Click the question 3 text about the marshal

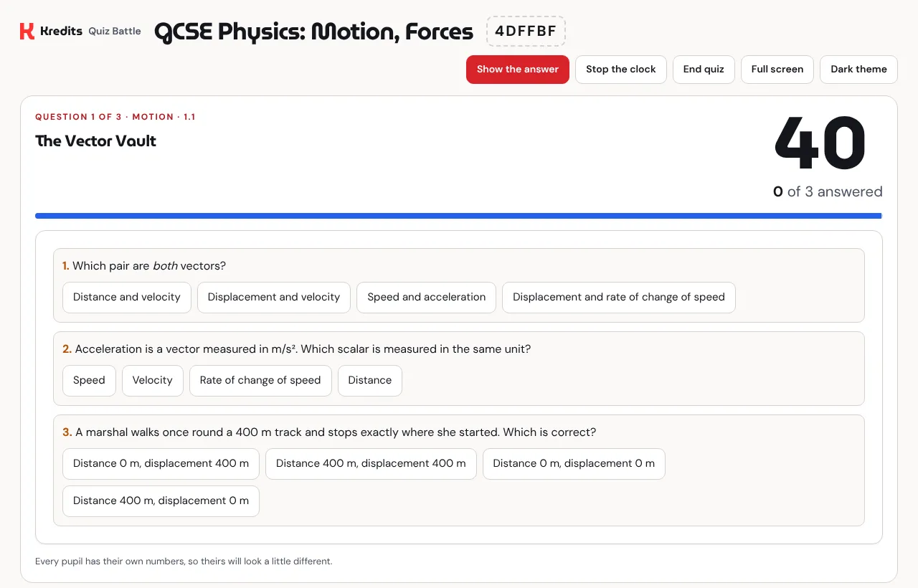click(x=336, y=432)
